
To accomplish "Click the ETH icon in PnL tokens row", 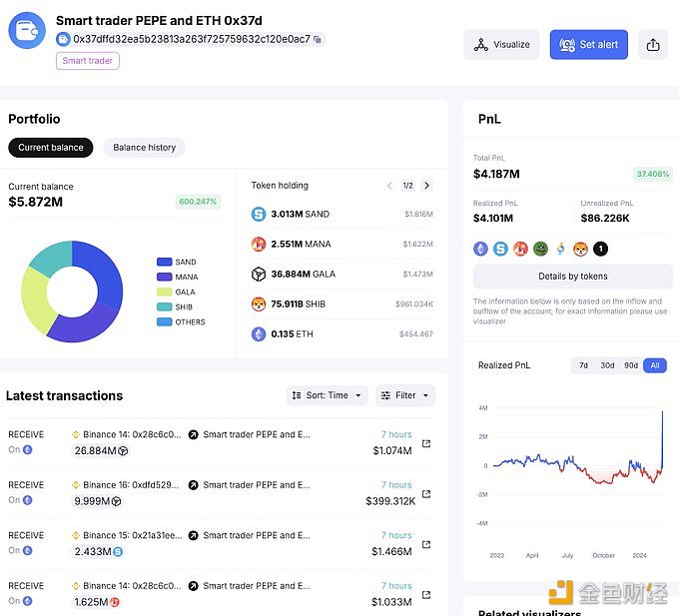I will click(x=480, y=249).
